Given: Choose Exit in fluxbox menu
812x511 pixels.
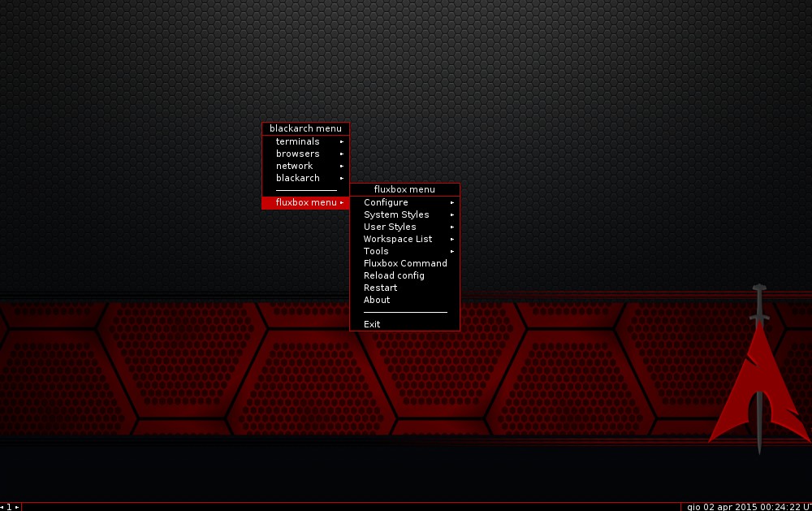Looking at the screenshot, I should (x=404, y=324).
